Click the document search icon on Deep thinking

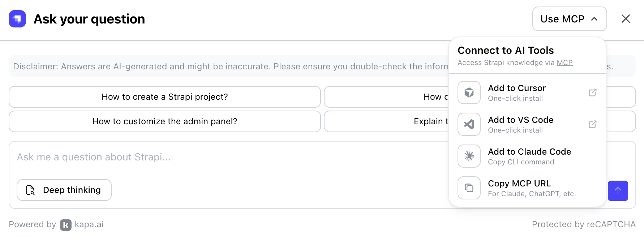pyautogui.click(x=30, y=190)
